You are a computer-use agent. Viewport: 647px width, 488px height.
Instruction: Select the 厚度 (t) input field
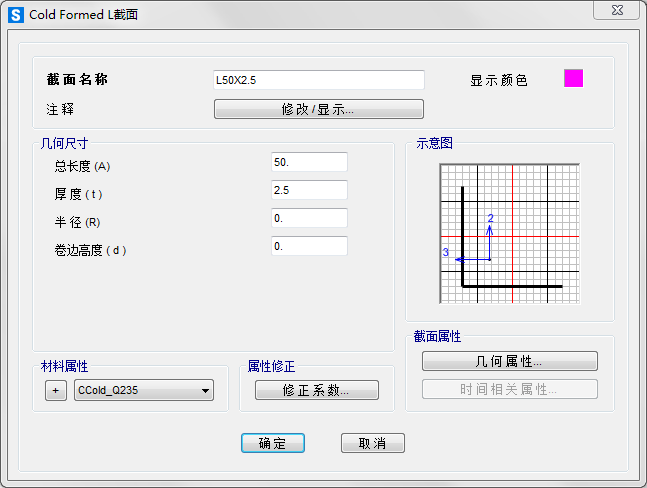pyautogui.click(x=309, y=190)
